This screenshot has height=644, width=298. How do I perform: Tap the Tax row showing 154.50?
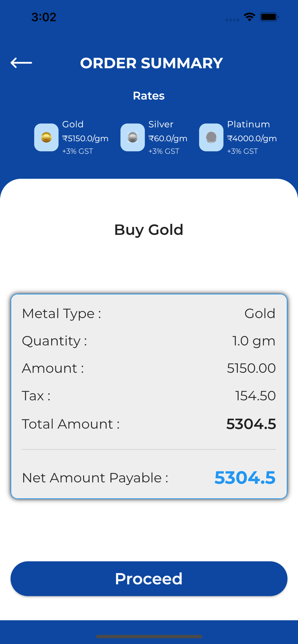[148, 395]
